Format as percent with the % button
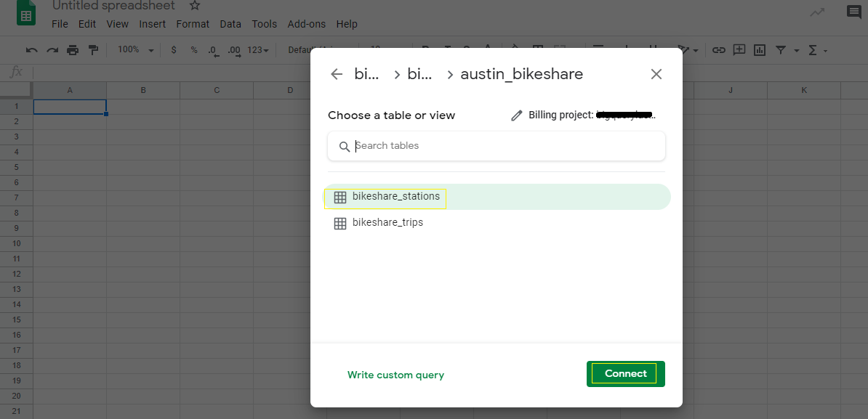The width and height of the screenshot is (868, 419). point(194,50)
